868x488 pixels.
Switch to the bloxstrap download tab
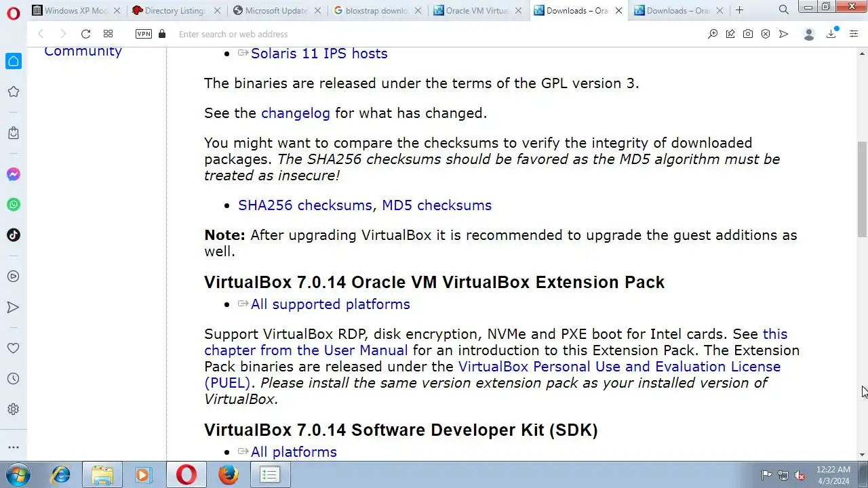click(377, 10)
